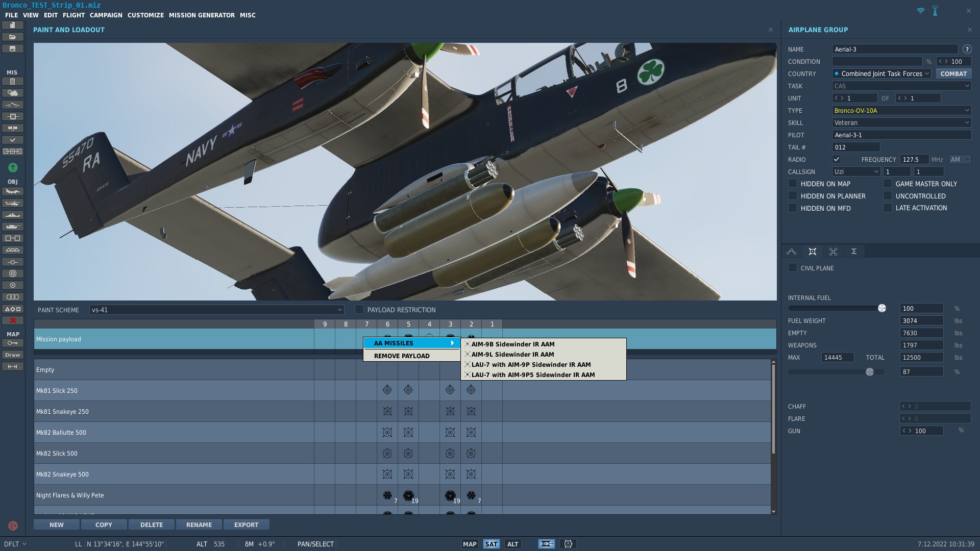Screen dimensions: 980x551
Task: Open the payload tab icon
Action: [812, 252]
